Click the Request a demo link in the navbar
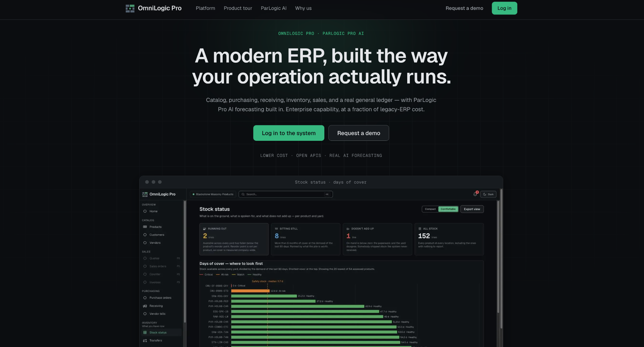 (x=465, y=8)
